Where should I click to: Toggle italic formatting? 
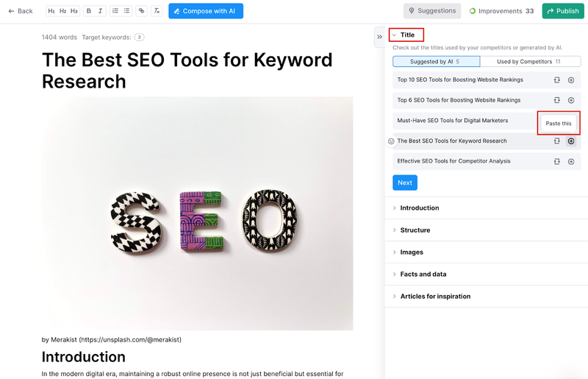tap(100, 11)
